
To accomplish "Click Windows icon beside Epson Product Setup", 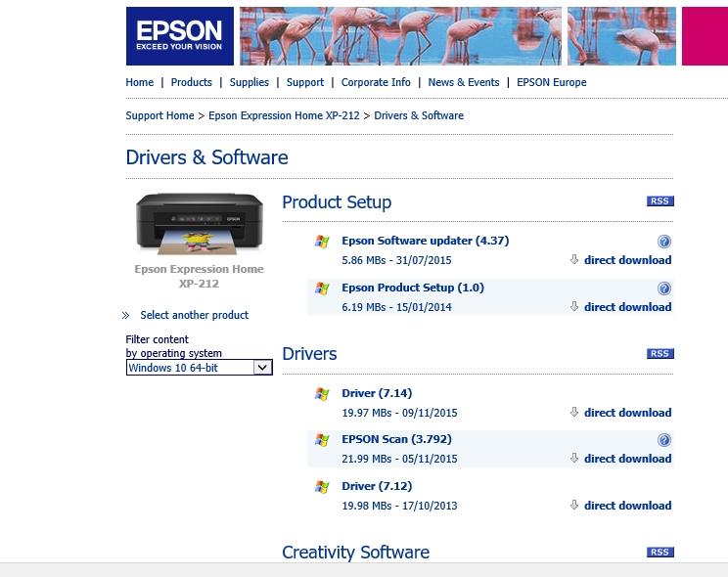I will tap(322, 288).
